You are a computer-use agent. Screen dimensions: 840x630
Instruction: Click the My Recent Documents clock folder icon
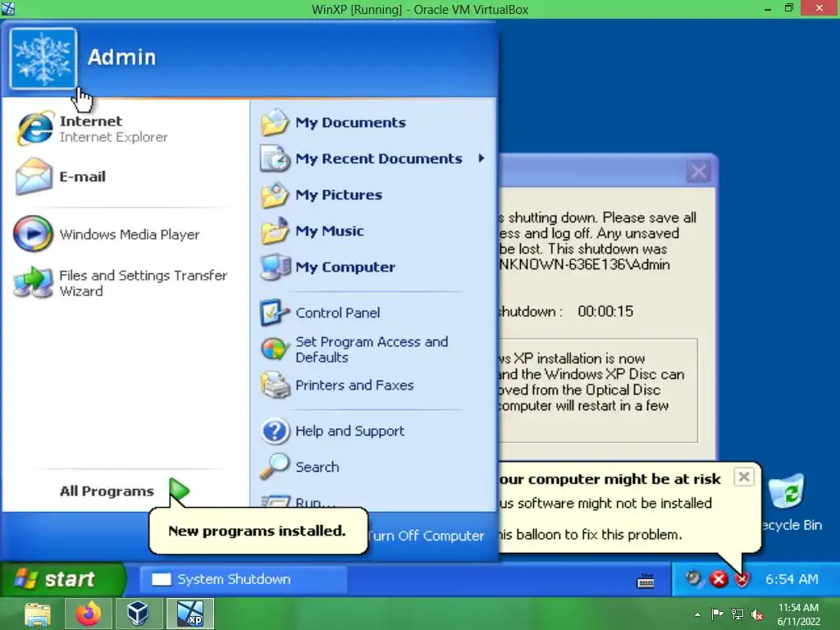274,158
